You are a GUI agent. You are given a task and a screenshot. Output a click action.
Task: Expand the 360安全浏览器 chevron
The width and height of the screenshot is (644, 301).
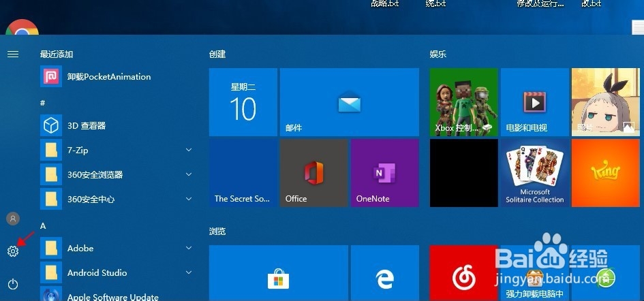[x=189, y=174]
